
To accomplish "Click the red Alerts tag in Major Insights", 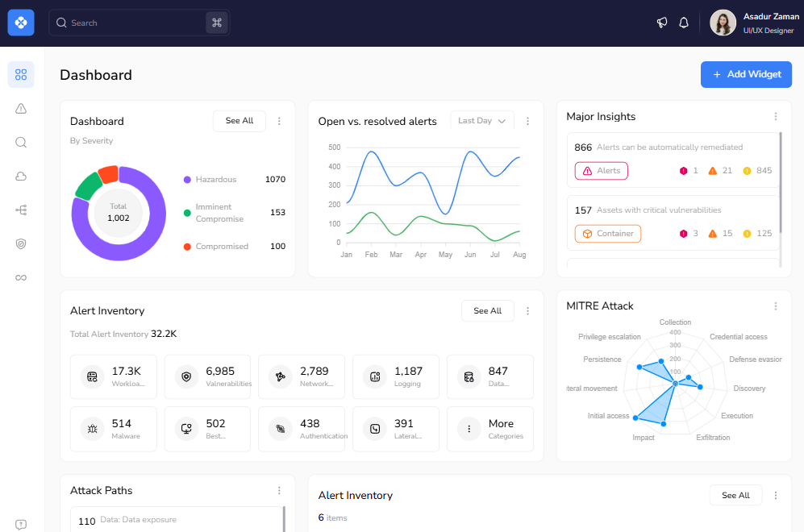I will [x=601, y=171].
